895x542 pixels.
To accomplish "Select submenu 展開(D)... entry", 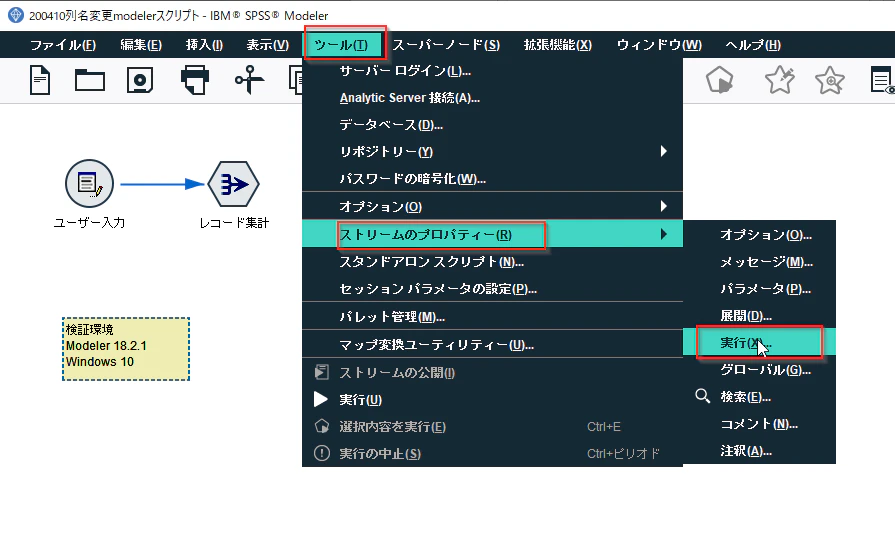I will (x=759, y=316).
